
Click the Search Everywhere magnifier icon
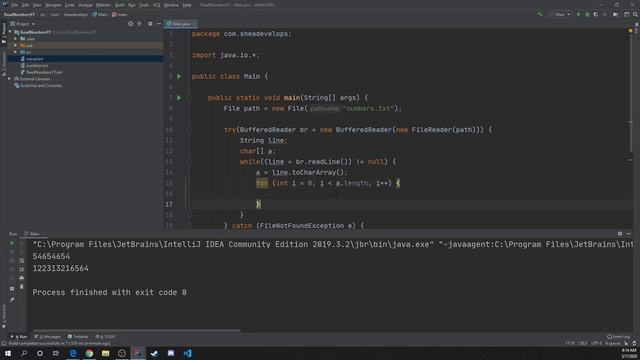coord(635,14)
